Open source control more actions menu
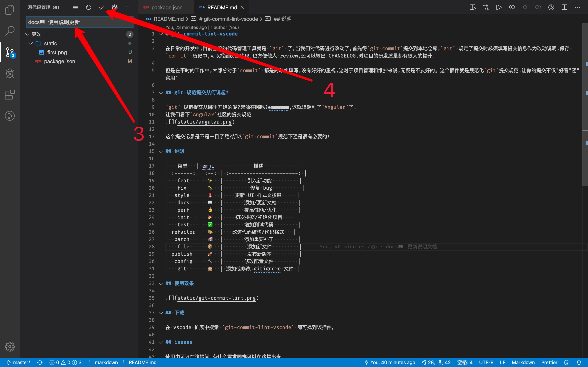The height and width of the screenshot is (367, 588). 128,7
